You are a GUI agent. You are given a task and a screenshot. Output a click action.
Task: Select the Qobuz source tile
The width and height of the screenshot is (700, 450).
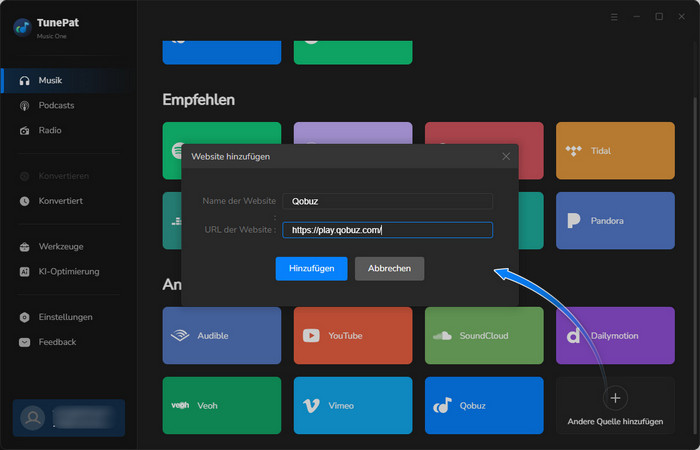(x=484, y=405)
